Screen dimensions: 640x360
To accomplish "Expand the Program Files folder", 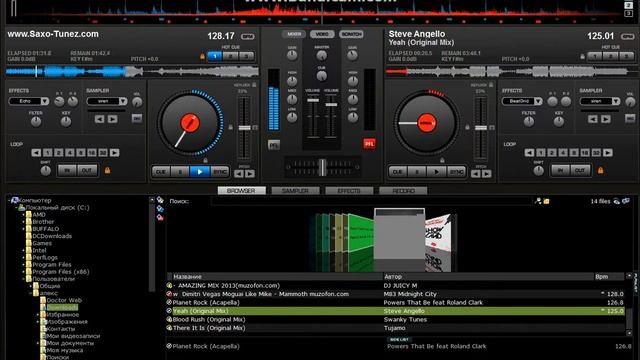I will (23, 264).
